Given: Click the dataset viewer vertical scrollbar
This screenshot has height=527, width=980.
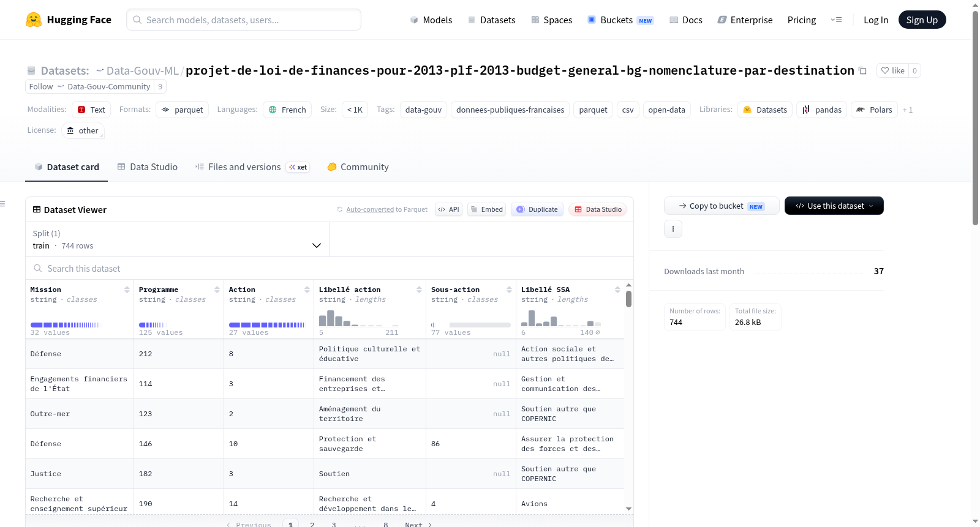Looking at the screenshot, I should (x=628, y=299).
